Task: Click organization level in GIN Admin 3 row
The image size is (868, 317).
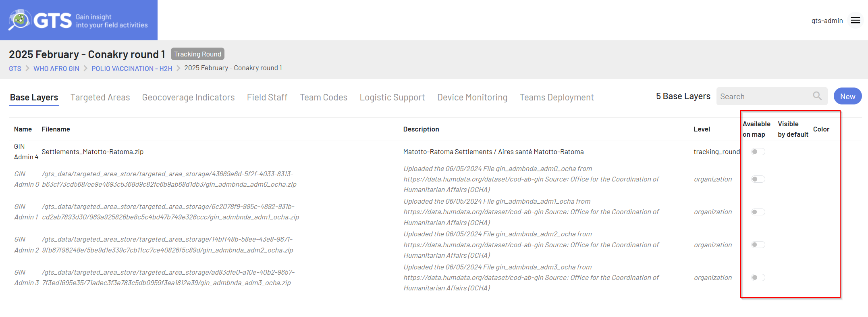Action: pos(712,277)
